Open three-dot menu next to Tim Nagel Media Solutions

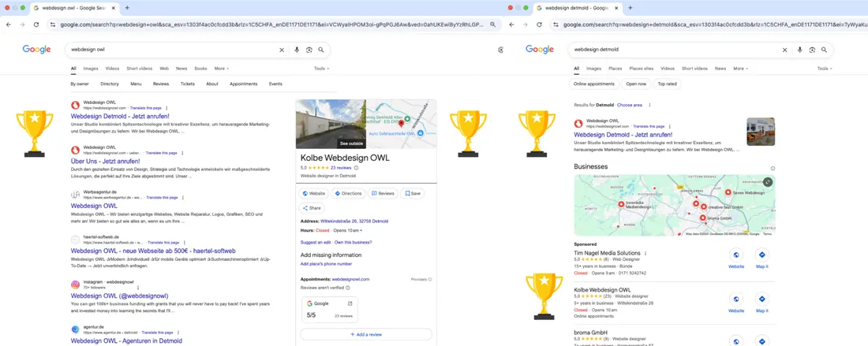(645, 253)
